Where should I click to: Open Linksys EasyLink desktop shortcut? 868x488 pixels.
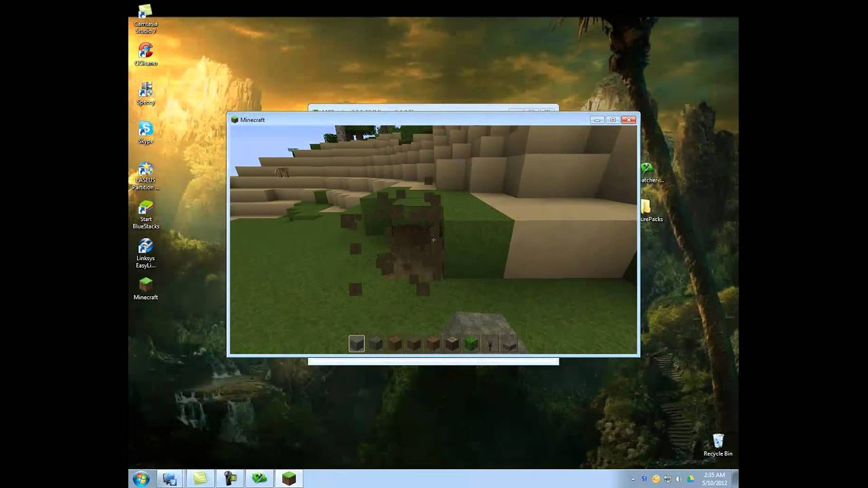pos(145,254)
